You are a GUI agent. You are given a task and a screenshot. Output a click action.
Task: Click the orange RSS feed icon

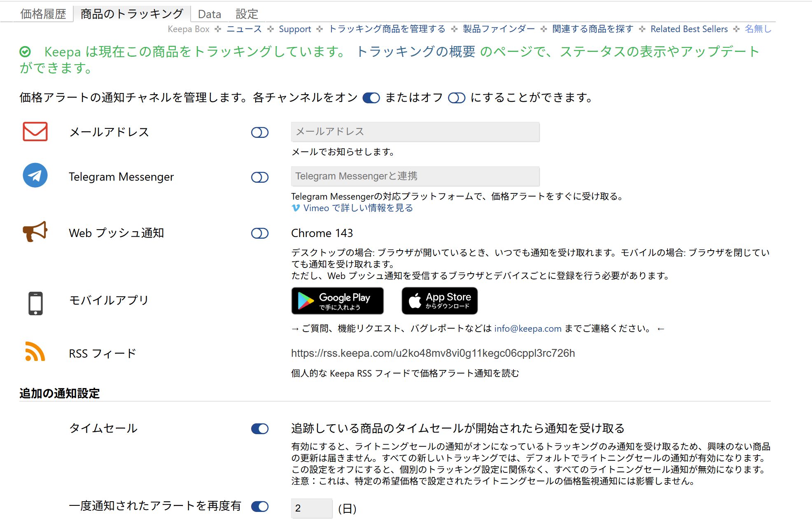(x=35, y=352)
